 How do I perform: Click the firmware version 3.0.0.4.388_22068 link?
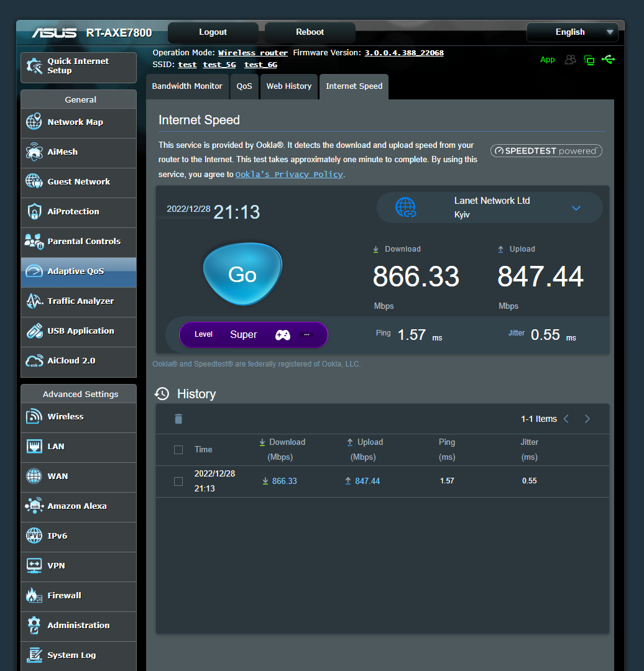point(404,53)
